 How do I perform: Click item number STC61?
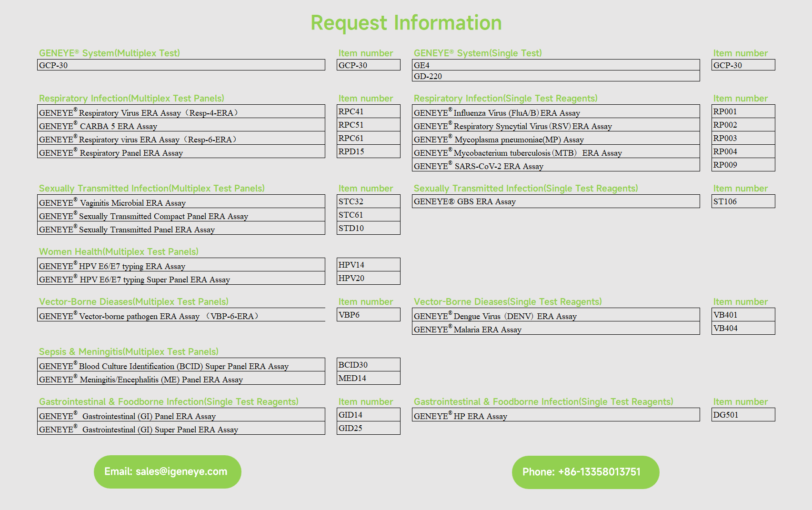click(x=368, y=215)
